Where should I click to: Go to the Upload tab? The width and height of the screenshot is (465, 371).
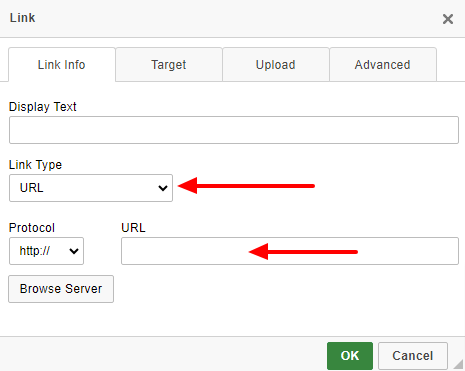pos(276,65)
